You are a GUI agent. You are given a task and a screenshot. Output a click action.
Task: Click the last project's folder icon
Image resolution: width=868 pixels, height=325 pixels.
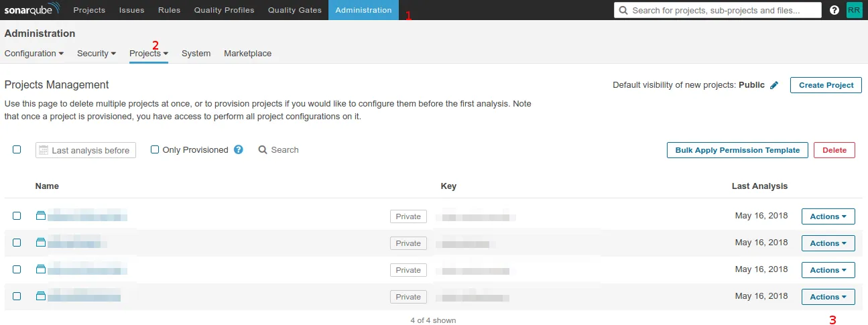coord(41,296)
